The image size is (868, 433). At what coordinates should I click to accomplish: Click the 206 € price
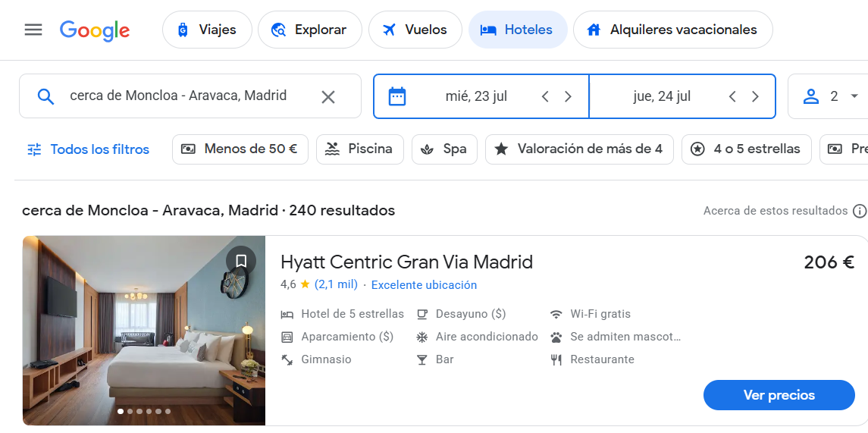point(829,262)
